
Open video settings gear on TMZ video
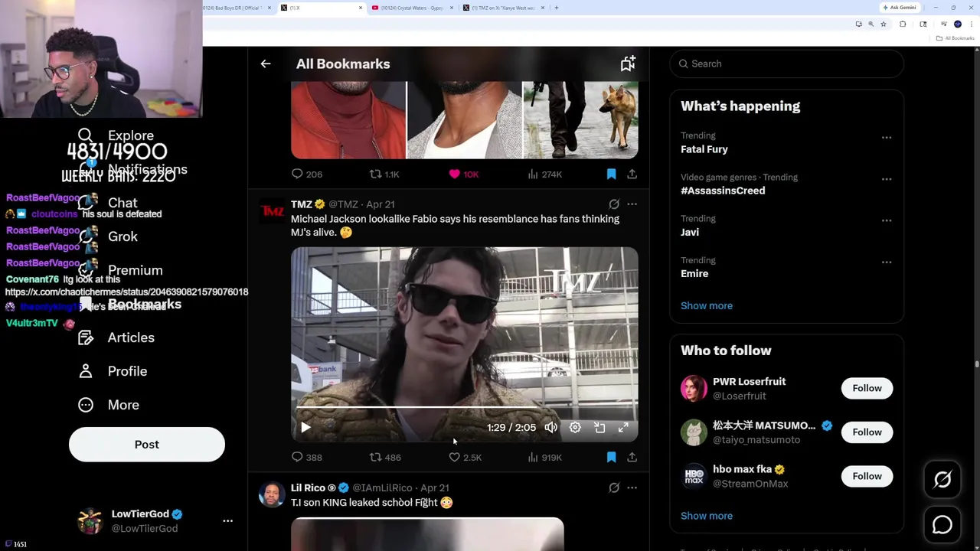[x=575, y=428]
